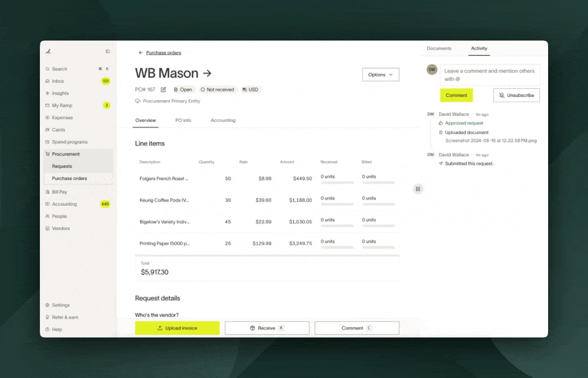Click the comment input field
This screenshot has height=378, width=588.
490,75
